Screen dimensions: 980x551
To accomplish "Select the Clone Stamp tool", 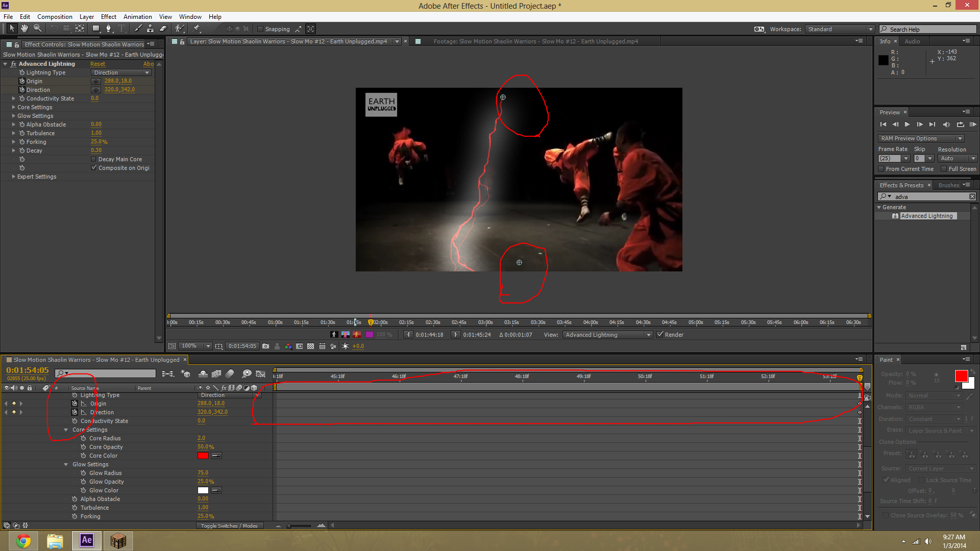I will click(150, 29).
